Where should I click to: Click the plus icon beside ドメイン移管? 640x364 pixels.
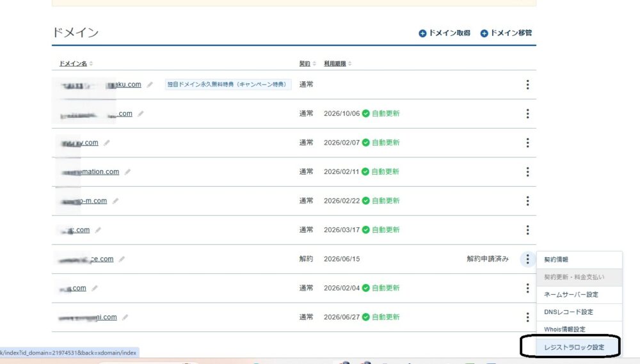484,33
